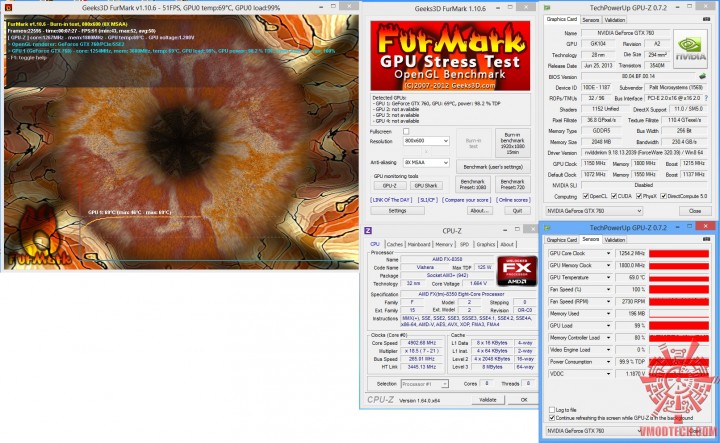Click Close in GPU-Z Graphics Card window

click(695, 211)
